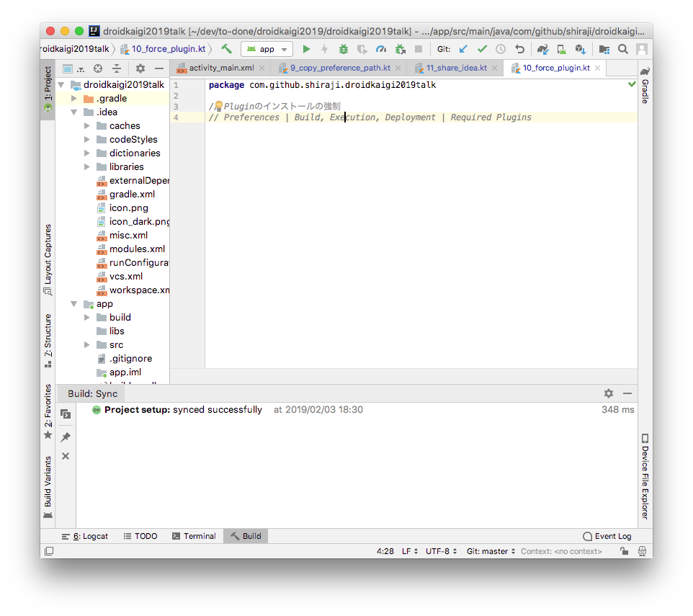Open Logcat tool window
The height and width of the screenshot is (616, 693).
tap(85, 536)
